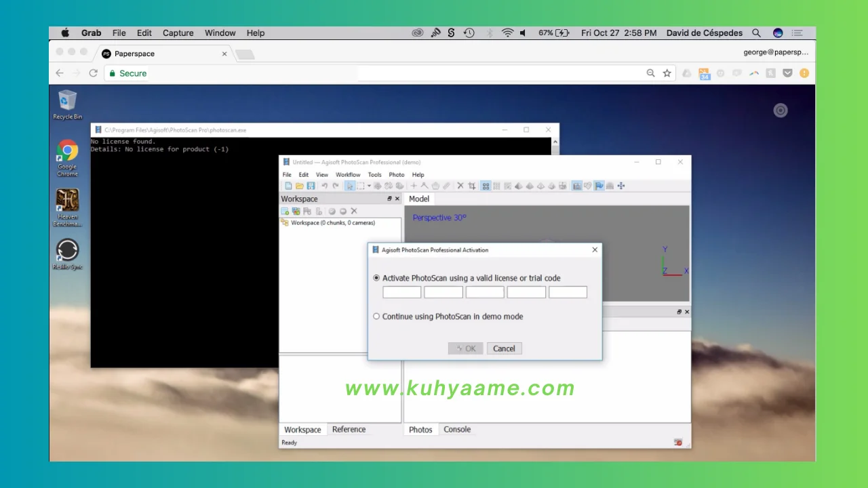Select the Draw polygon tool
The height and width of the screenshot is (488, 868).
(x=435, y=186)
